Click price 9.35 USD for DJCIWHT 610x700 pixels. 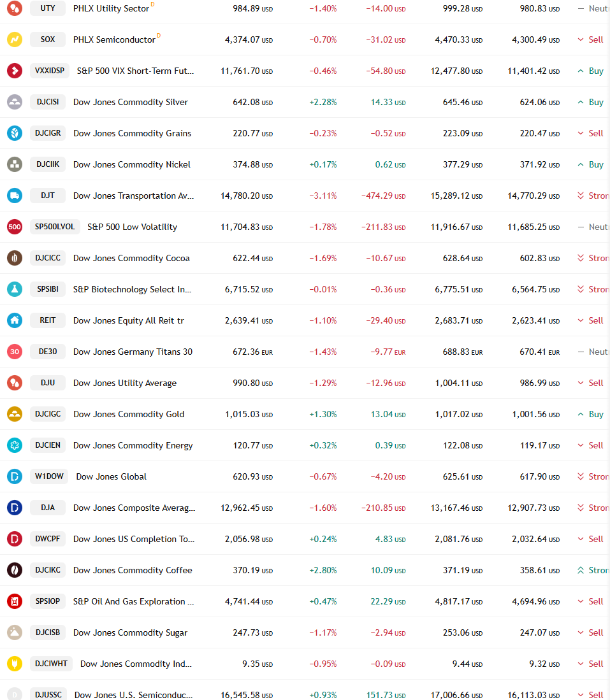(x=258, y=664)
